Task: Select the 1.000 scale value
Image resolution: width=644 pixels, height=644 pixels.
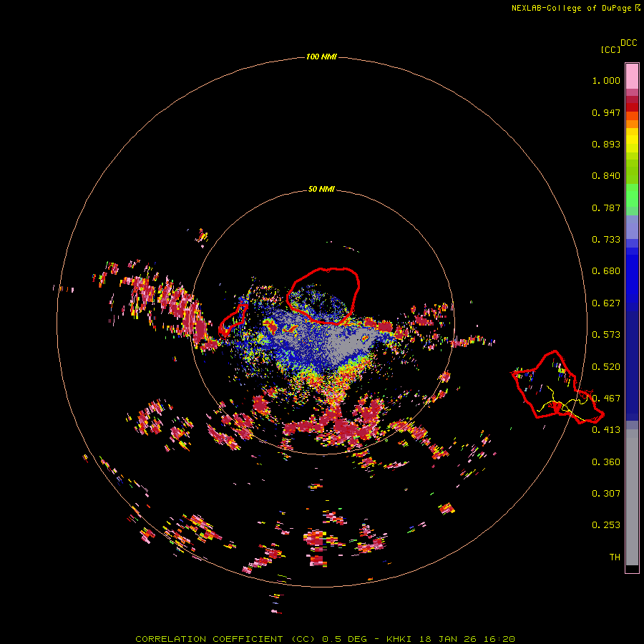Action: (x=606, y=80)
